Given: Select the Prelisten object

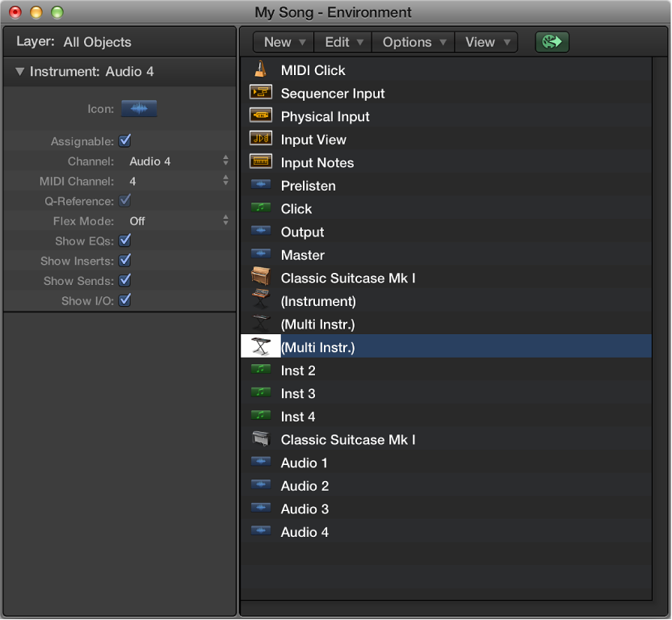Looking at the screenshot, I should (x=307, y=185).
